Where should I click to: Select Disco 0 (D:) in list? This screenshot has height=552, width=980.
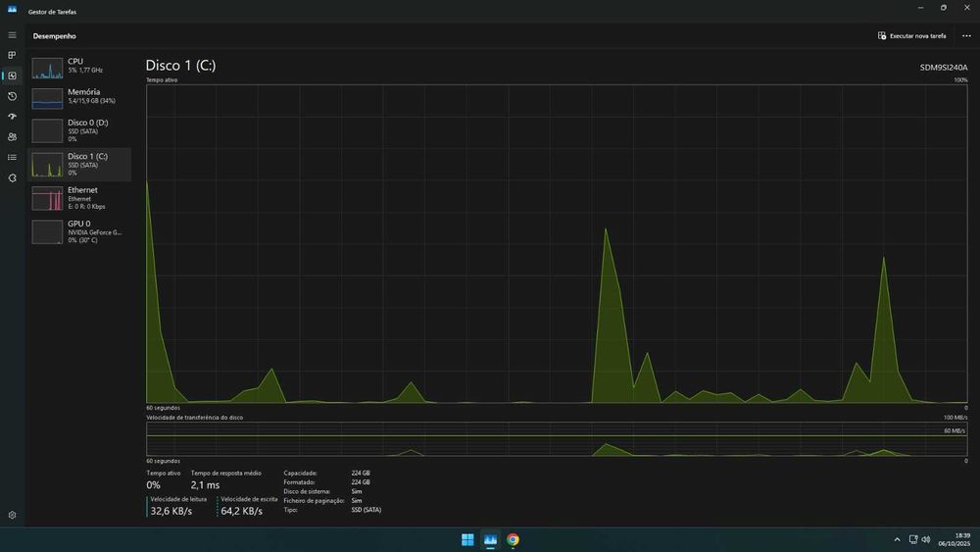[79, 130]
